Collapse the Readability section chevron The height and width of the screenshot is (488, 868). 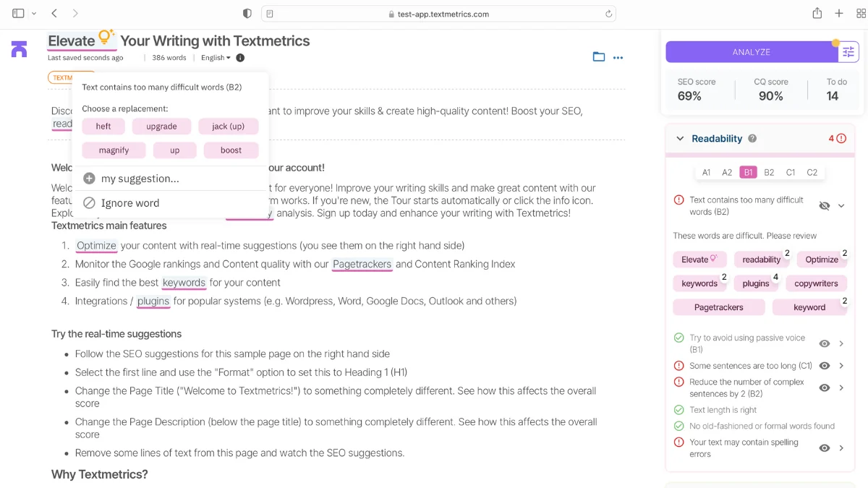coord(680,138)
